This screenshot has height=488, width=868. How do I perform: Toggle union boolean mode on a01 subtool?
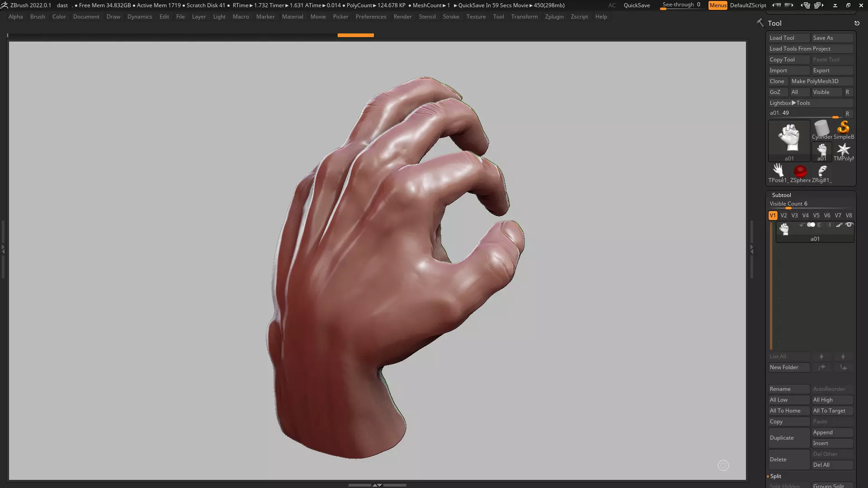[811, 225]
